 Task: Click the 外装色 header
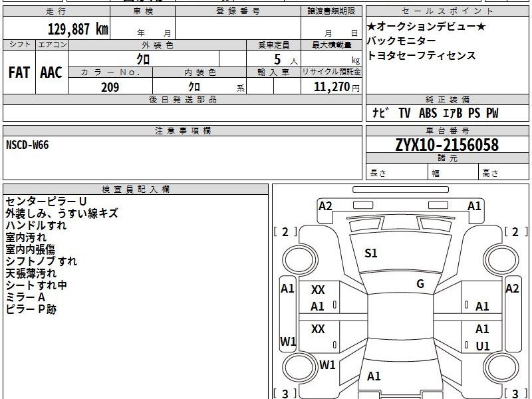157,45
